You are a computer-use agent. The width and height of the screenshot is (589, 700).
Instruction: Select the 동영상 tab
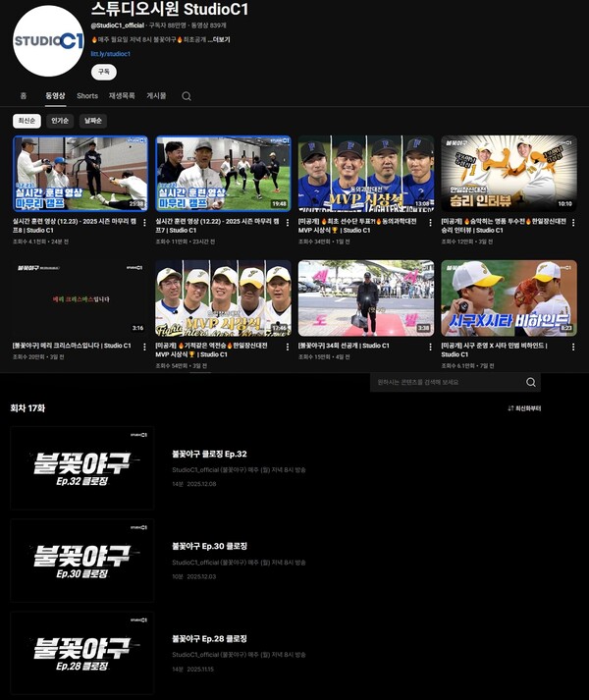tap(55, 95)
